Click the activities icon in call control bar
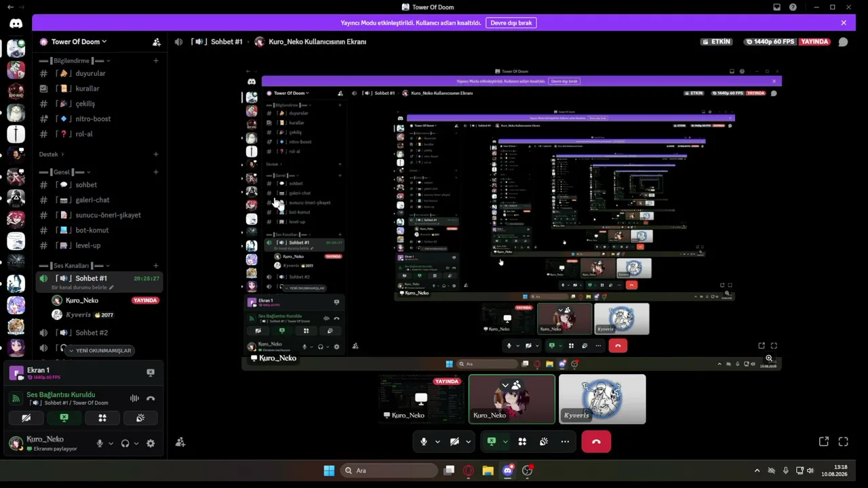The height and width of the screenshot is (488, 868). click(x=522, y=441)
